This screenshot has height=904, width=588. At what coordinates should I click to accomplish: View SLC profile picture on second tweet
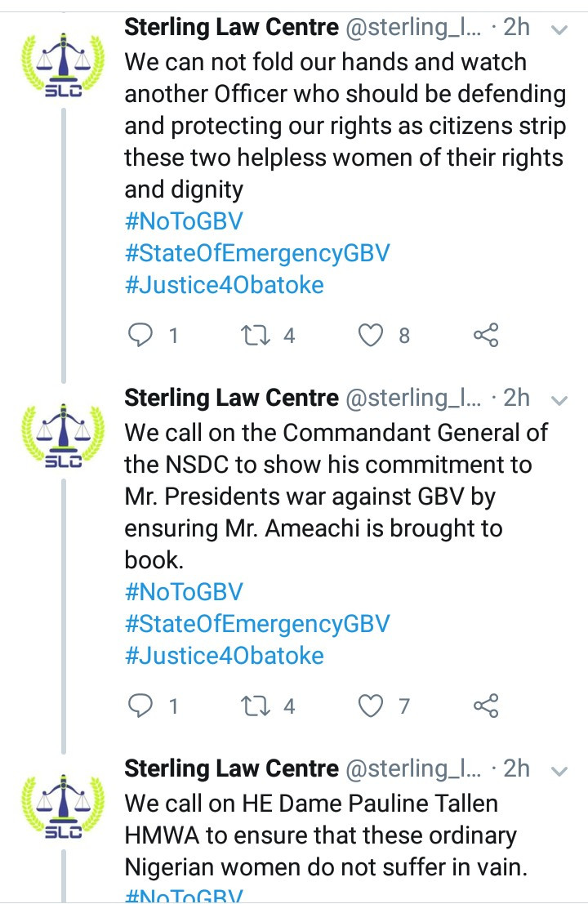[x=64, y=436]
